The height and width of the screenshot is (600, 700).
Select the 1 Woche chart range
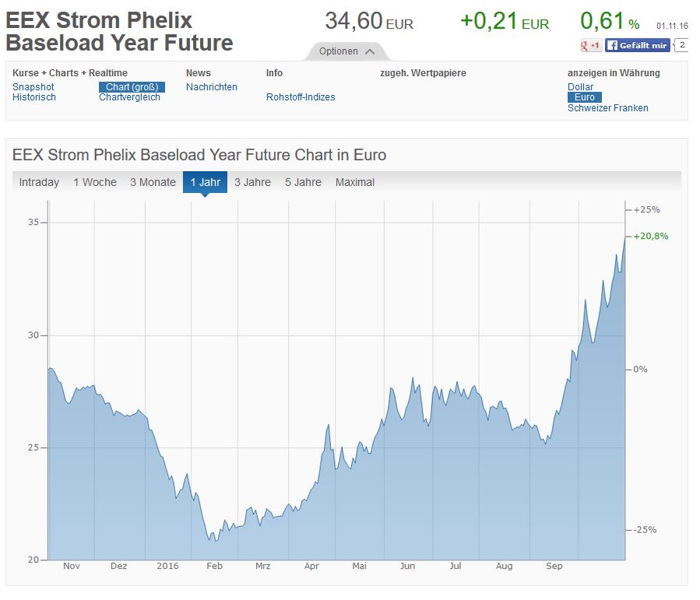95,182
